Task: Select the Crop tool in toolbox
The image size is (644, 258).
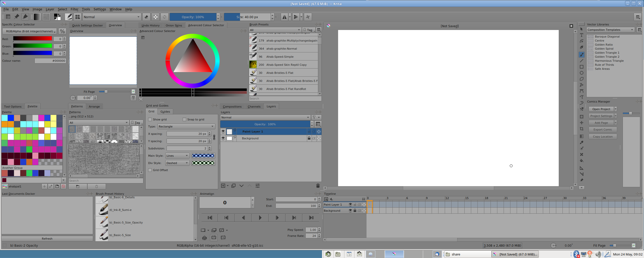Action: pos(581,129)
